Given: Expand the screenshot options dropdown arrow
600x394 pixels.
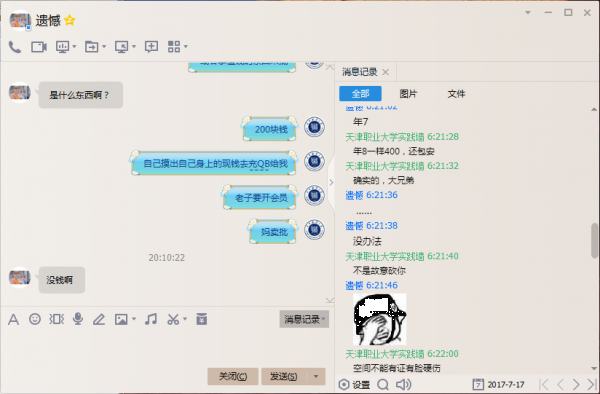Looking at the screenshot, I should (185, 319).
